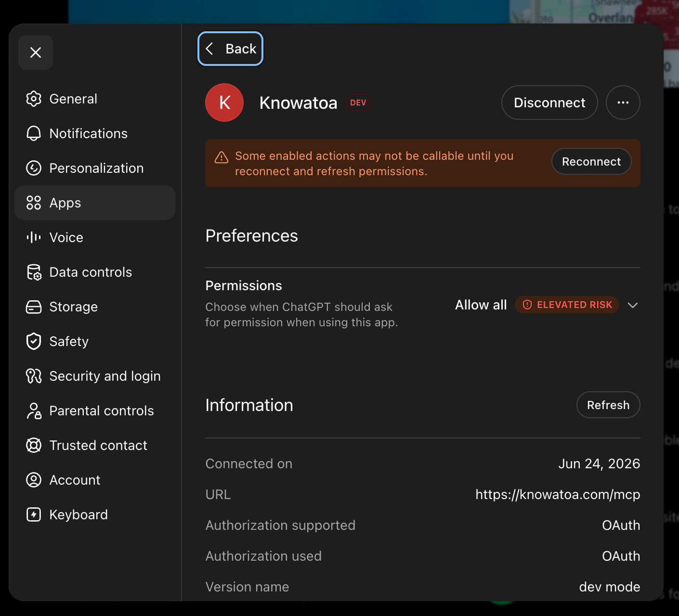
Task: Click the dev mode version value
Action: point(610,587)
